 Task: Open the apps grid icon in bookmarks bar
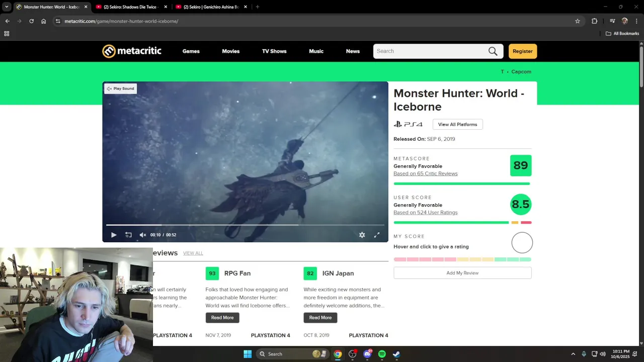coord(7,34)
